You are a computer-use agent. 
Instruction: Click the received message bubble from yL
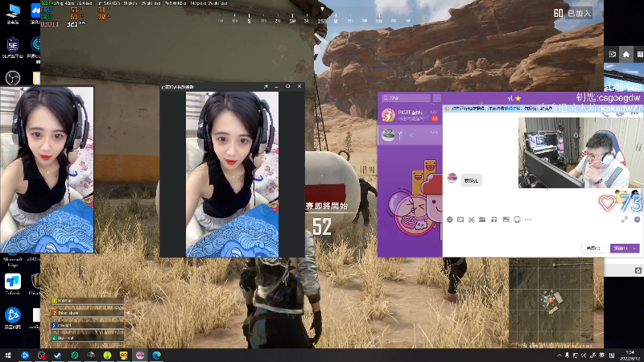pos(471,180)
